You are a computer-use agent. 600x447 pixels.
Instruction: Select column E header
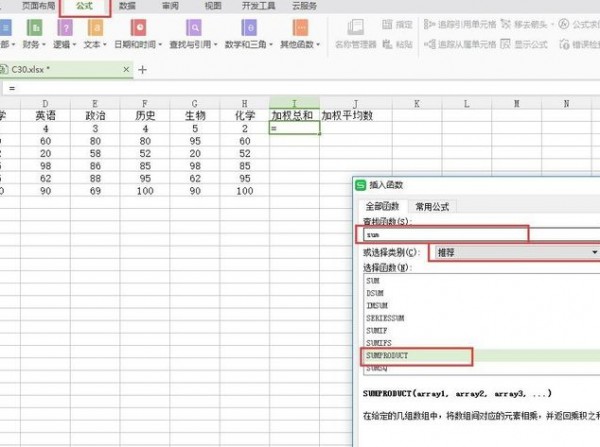pyautogui.click(x=95, y=104)
